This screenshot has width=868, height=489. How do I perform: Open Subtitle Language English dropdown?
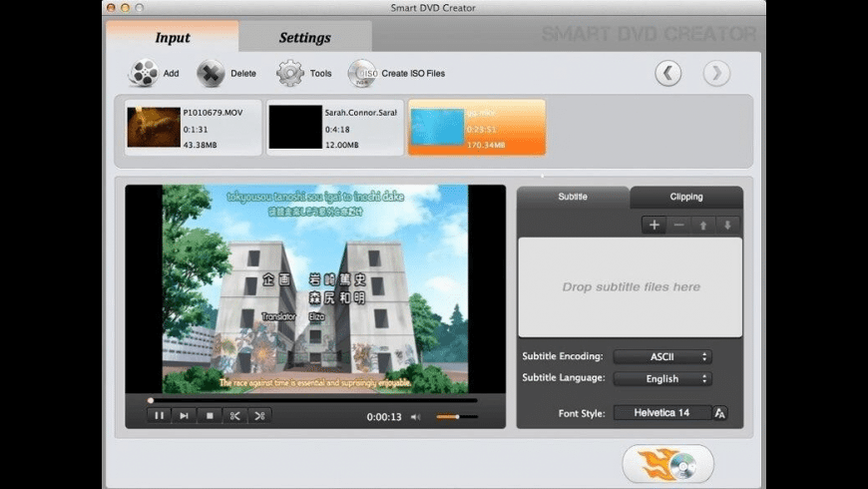click(x=662, y=379)
